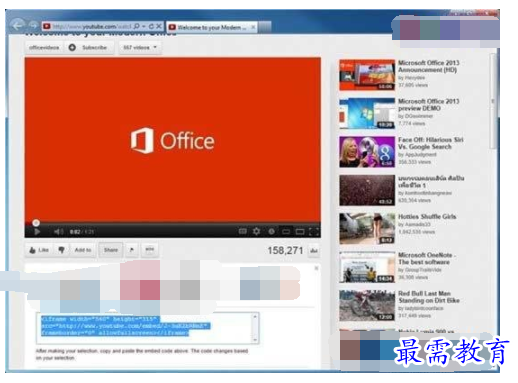Open 'Microsoft Office 2013 preview DEMO' title
This screenshot has width=518, height=383.
pos(428,105)
